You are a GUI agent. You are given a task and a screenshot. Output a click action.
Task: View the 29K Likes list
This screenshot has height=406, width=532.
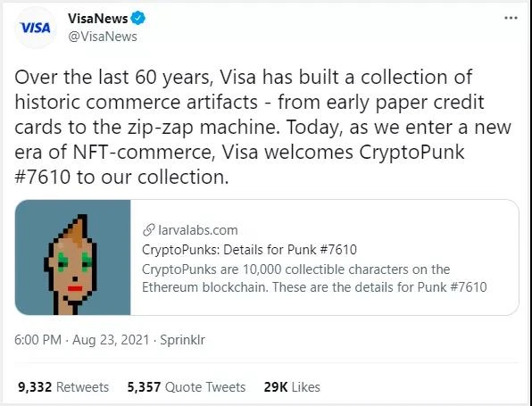tap(292, 387)
